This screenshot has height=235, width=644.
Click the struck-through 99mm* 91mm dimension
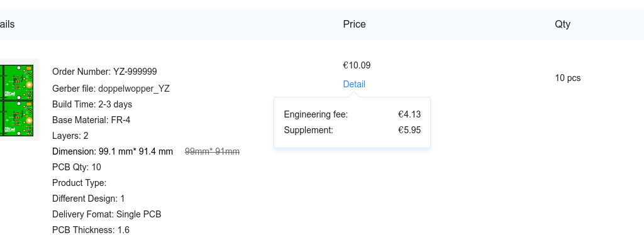click(213, 152)
